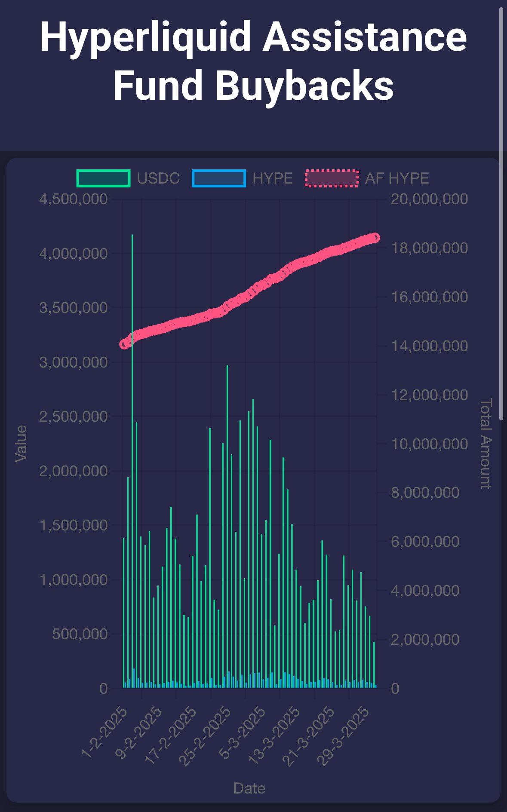
Task: Click the 18,000,000 right axis value
Action: click(429, 248)
